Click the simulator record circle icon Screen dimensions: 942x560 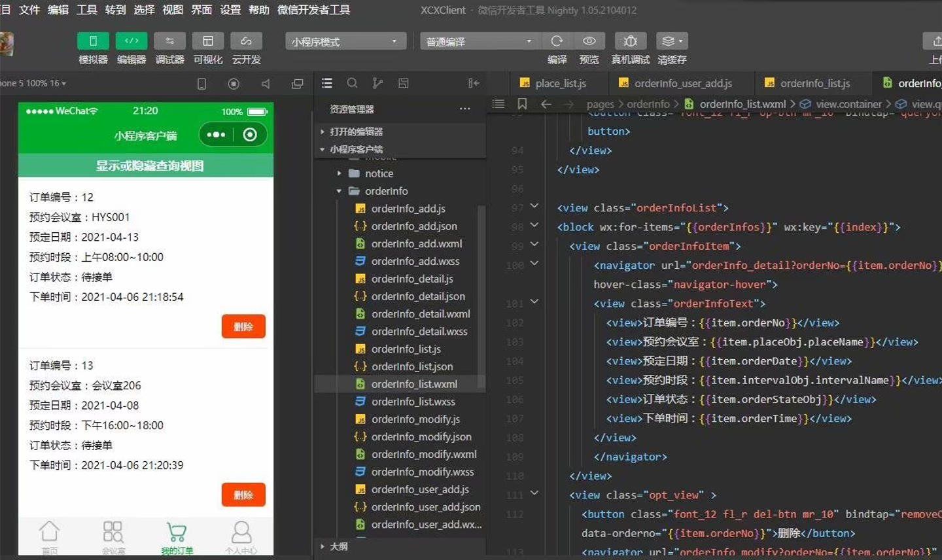tap(234, 84)
